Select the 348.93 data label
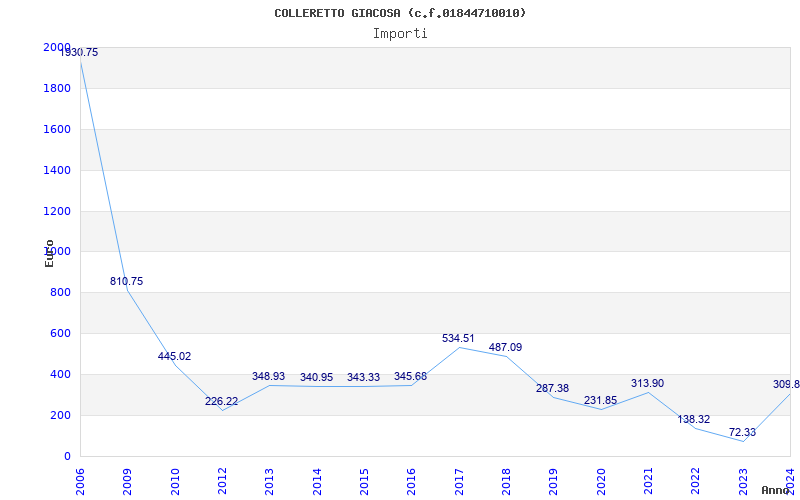The height and width of the screenshot is (500, 800). pyautogui.click(x=268, y=376)
